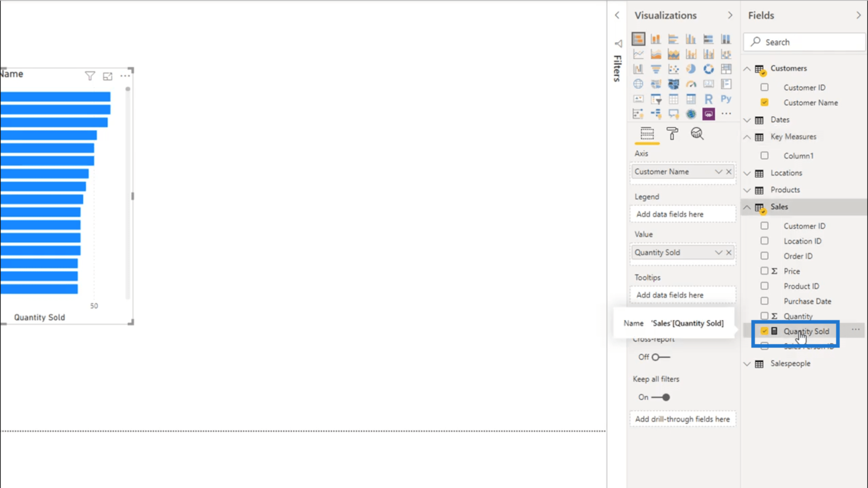This screenshot has height=488, width=868.
Task: Select the area chart visual
Action: [656, 54]
